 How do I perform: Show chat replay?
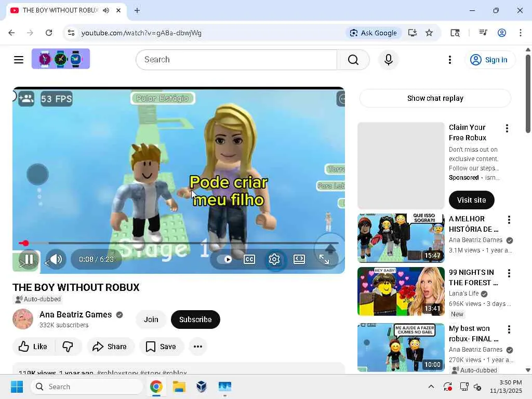[x=435, y=98]
